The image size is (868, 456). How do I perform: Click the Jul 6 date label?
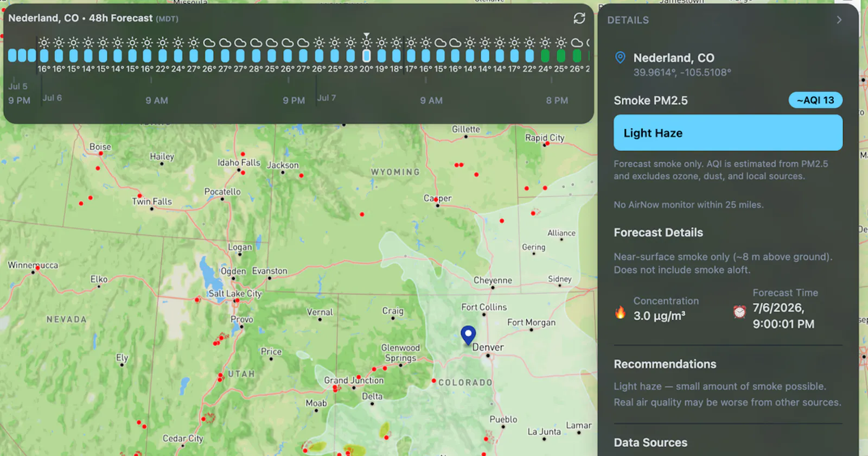(x=52, y=98)
